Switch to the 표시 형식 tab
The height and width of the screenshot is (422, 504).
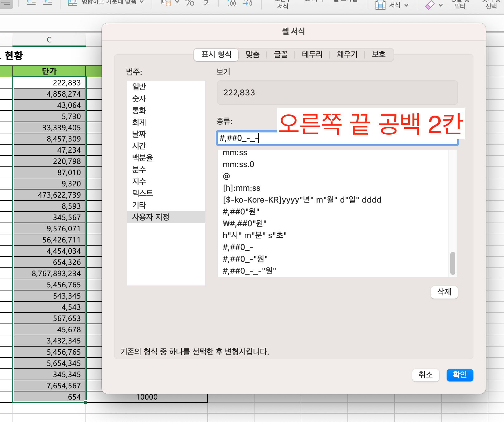coord(216,55)
